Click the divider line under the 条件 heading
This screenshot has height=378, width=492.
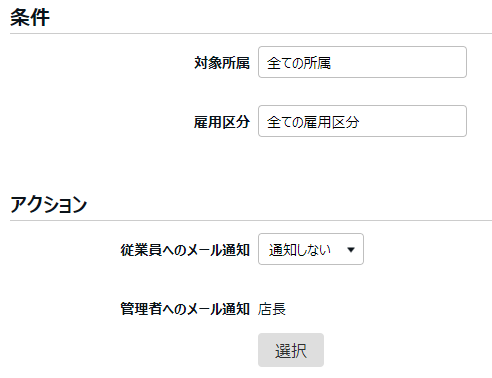click(x=251, y=33)
